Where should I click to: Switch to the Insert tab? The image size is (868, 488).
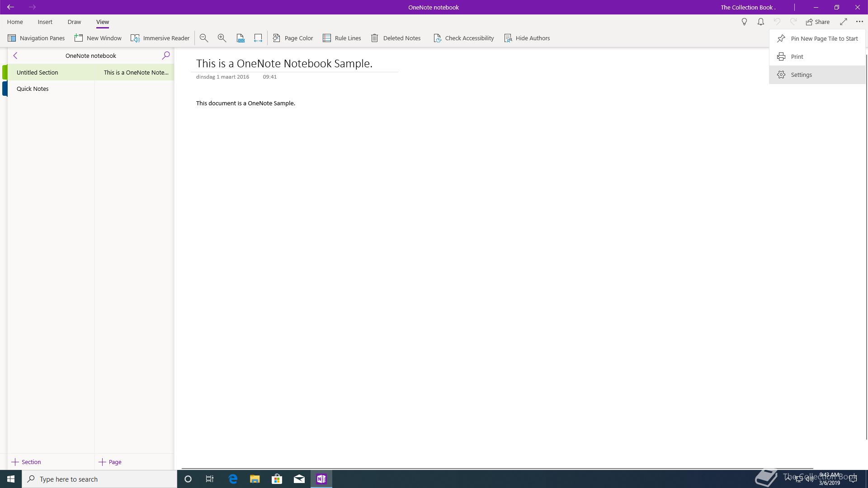coord(45,22)
